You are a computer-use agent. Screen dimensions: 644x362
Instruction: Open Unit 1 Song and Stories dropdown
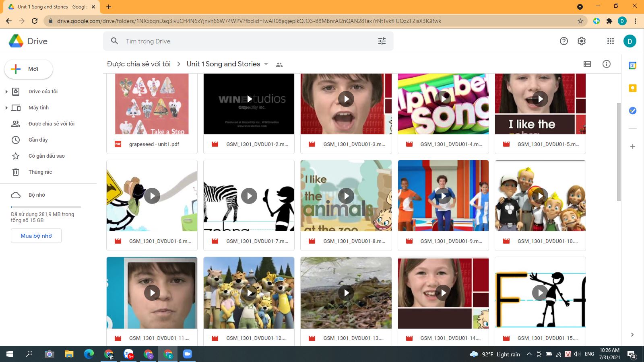[x=266, y=64]
